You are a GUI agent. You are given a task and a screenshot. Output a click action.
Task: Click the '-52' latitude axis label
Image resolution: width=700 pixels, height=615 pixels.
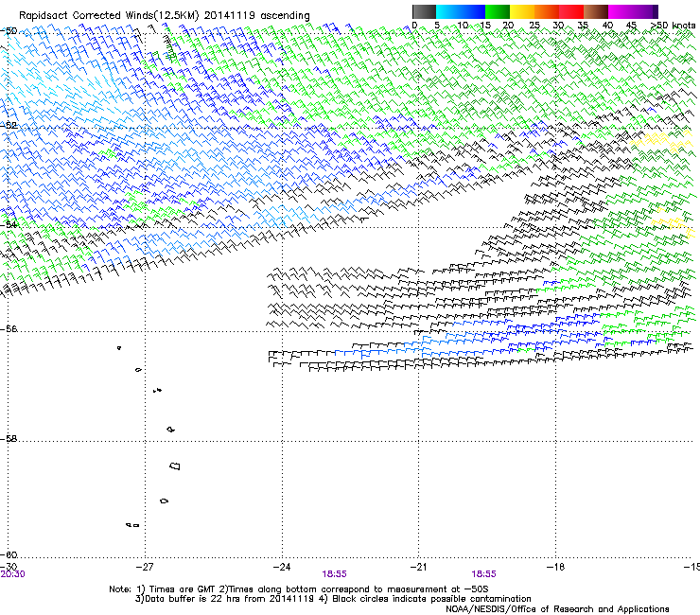[x=9, y=126]
